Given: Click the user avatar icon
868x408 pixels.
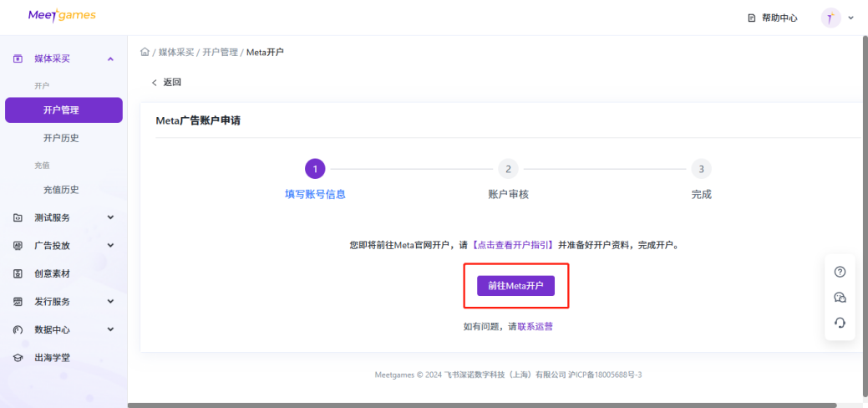Looking at the screenshot, I should click(830, 18).
